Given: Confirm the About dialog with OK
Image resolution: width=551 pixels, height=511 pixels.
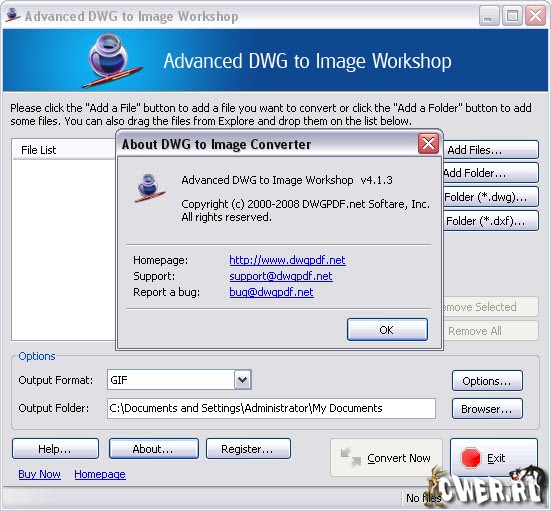Looking at the screenshot, I should (387, 330).
